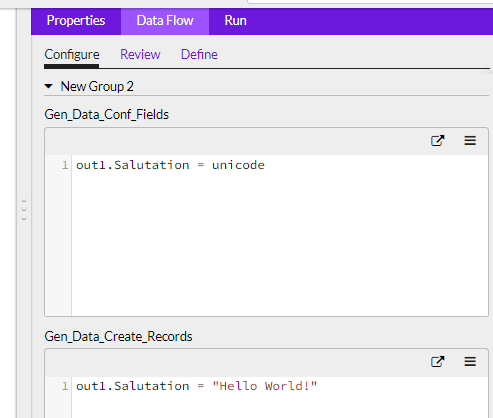Switch to the Properties tab
This screenshot has height=418, width=493.
[76, 21]
